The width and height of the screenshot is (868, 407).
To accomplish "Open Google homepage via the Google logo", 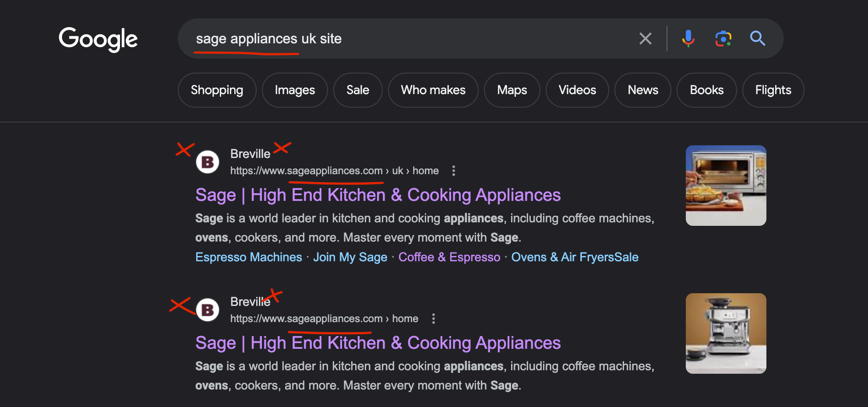I will 98,39.
